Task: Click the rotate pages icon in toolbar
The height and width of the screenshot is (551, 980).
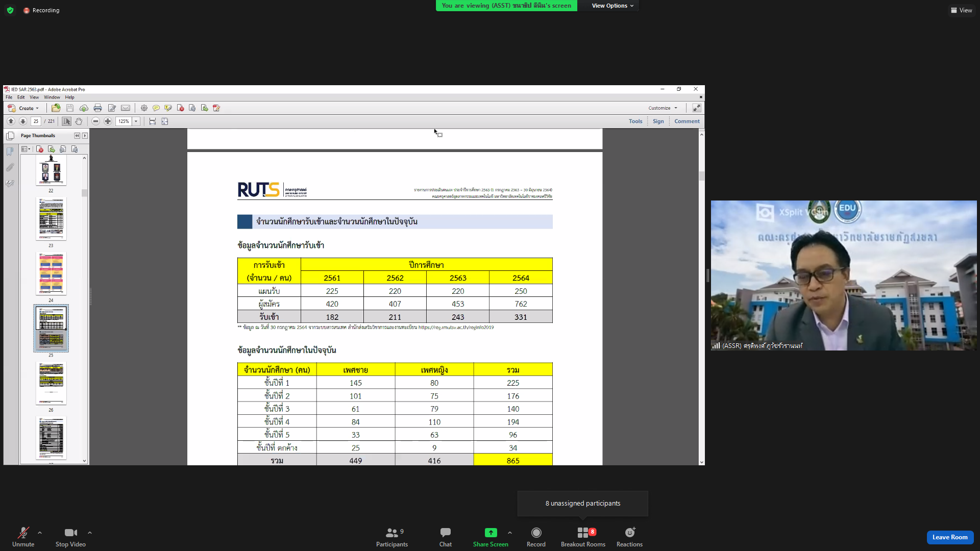Action: (x=192, y=108)
